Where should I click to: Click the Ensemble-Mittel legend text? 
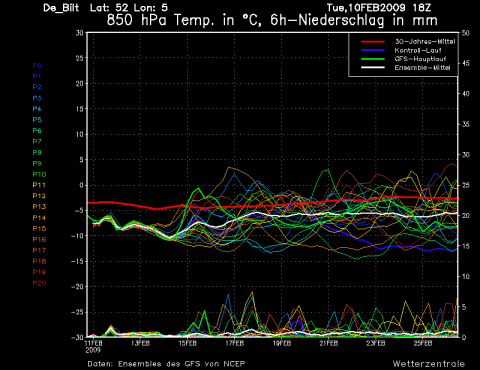(422, 68)
